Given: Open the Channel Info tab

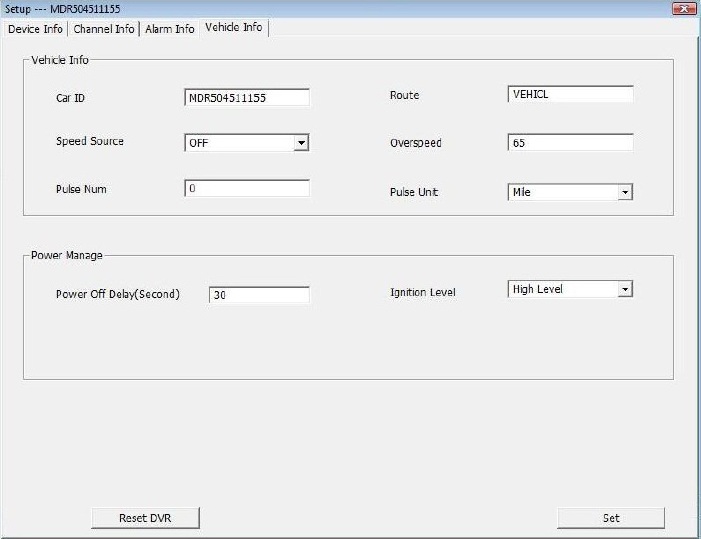Looking at the screenshot, I should point(104,29).
